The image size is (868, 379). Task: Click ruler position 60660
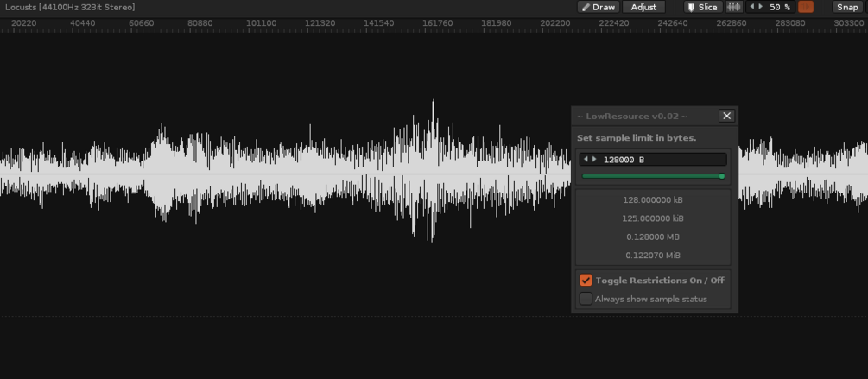point(141,23)
